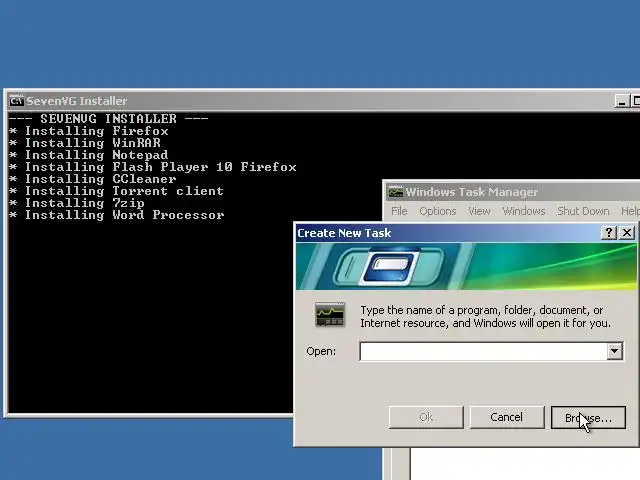Click the Create New Task title text
The width and height of the screenshot is (640, 480).
click(x=344, y=233)
